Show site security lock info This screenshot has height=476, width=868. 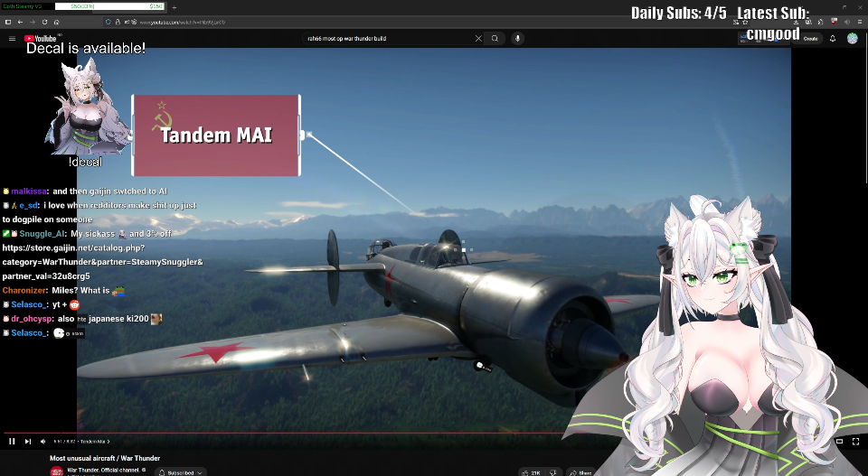click(118, 22)
